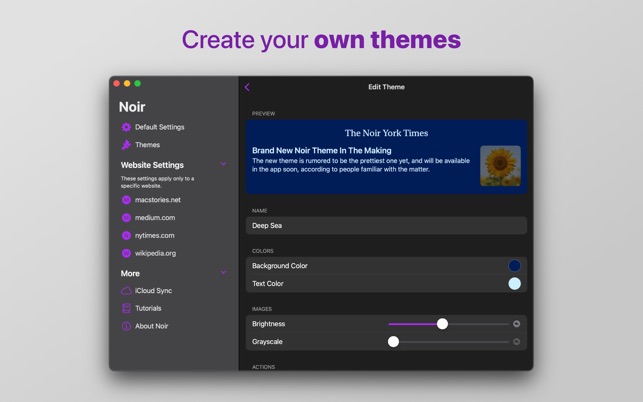The width and height of the screenshot is (643, 402).
Task: Click the Themes paintbrush icon
Action: click(126, 145)
